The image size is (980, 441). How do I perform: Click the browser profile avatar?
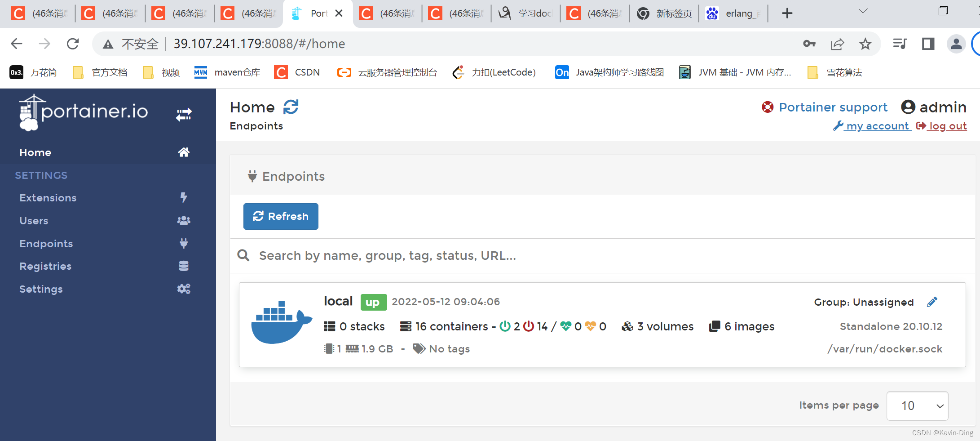tap(956, 44)
